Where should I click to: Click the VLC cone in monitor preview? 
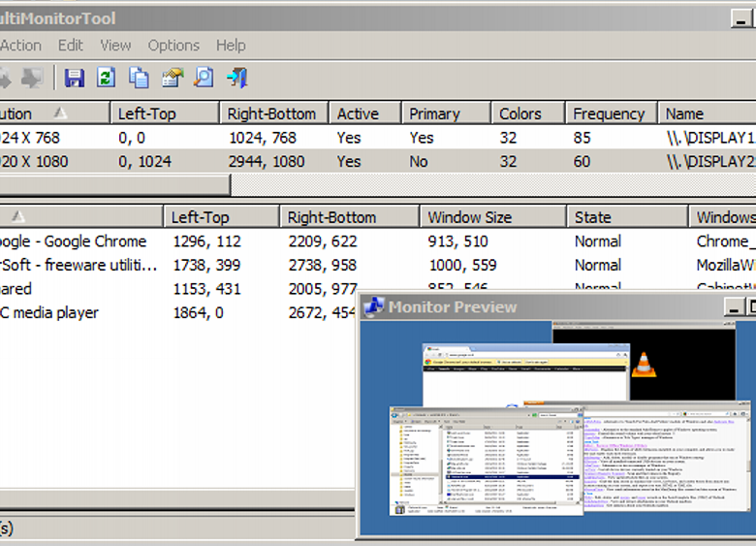click(642, 366)
